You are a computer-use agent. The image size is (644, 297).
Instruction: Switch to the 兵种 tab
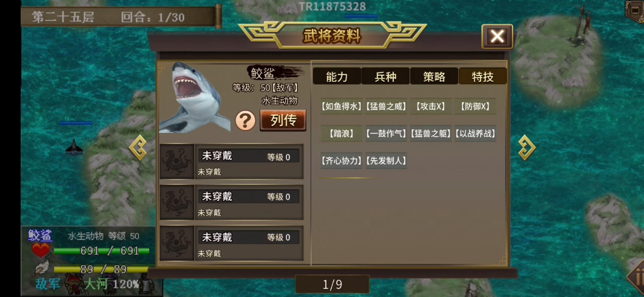pyautogui.click(x=385, y=77)
